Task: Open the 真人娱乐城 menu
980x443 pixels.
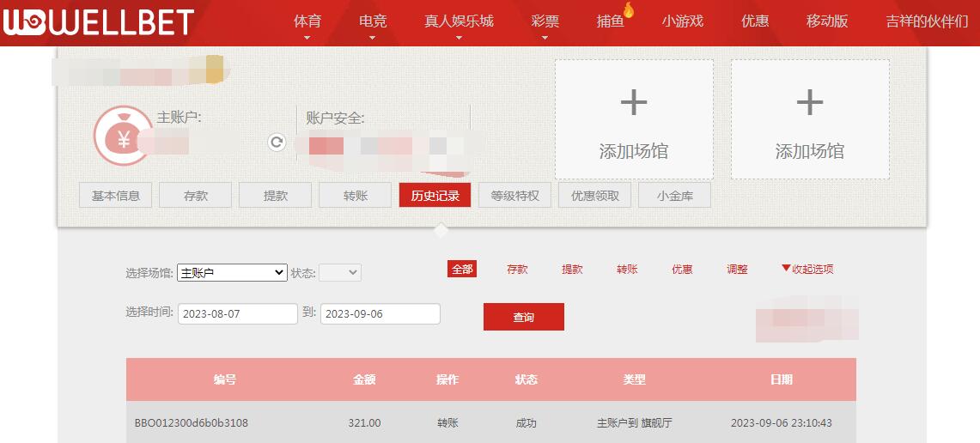Action: (459, 21)
